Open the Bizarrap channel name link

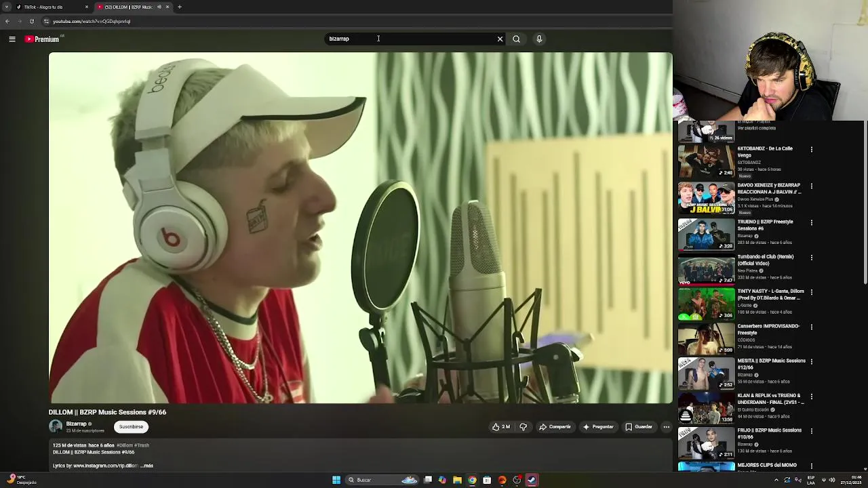[x=76, y=424]
